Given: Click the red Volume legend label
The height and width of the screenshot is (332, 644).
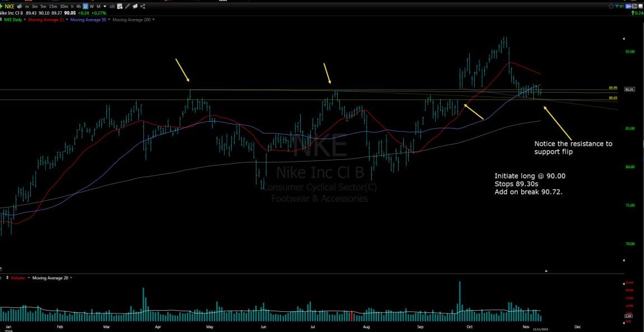Looking at the screenshot, I should [x=18, y=278].
